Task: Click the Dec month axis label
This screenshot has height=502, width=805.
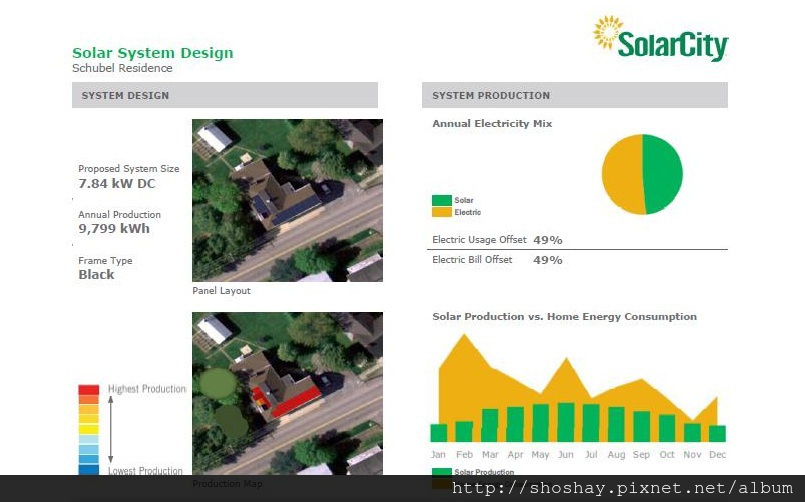Action: 717,455
